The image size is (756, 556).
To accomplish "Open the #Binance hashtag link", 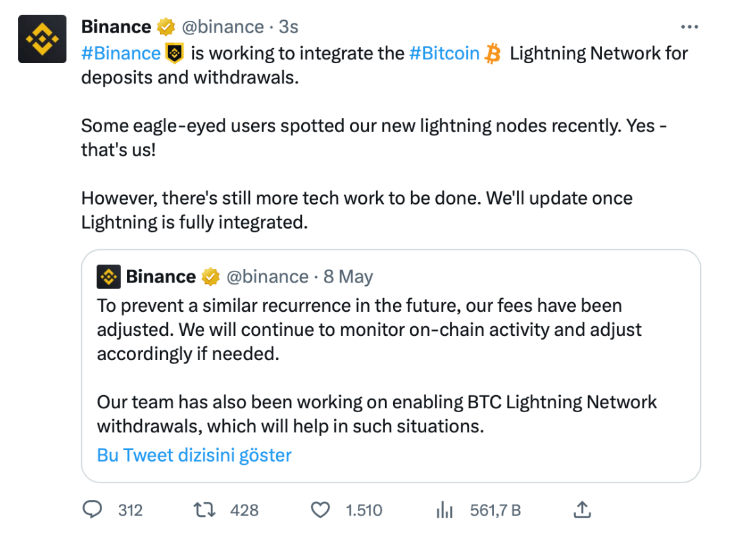I will click(x=120, y=53).
